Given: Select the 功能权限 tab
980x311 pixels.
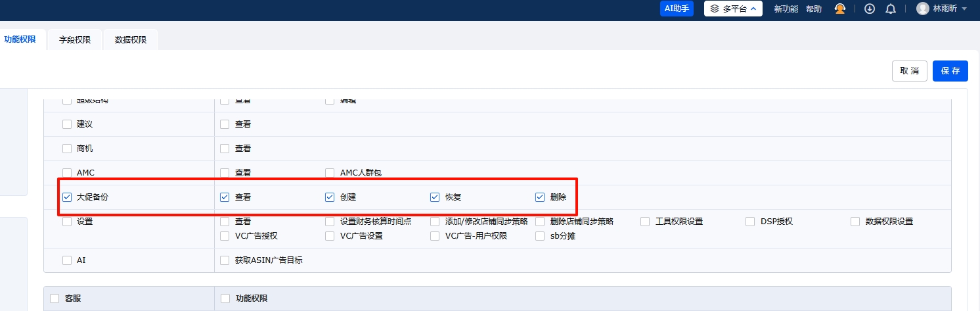Looking at the screenshot, I should coord(20,39).
